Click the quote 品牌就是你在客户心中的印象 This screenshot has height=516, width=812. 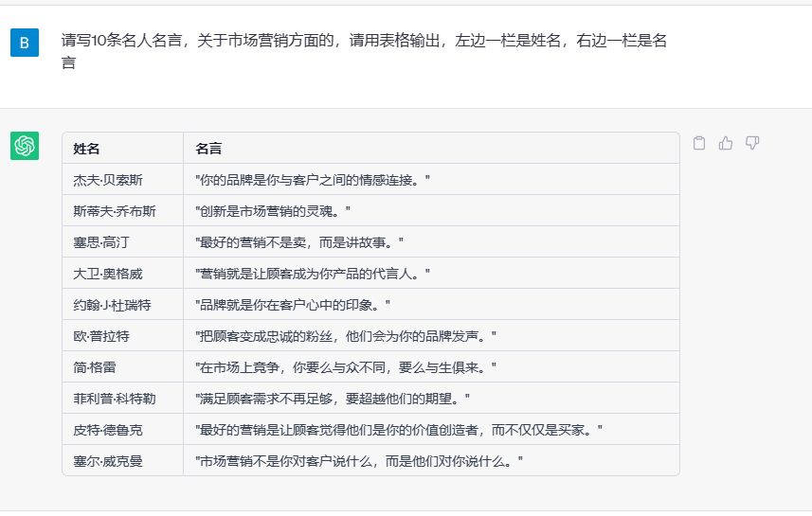(x=293, y=305)
